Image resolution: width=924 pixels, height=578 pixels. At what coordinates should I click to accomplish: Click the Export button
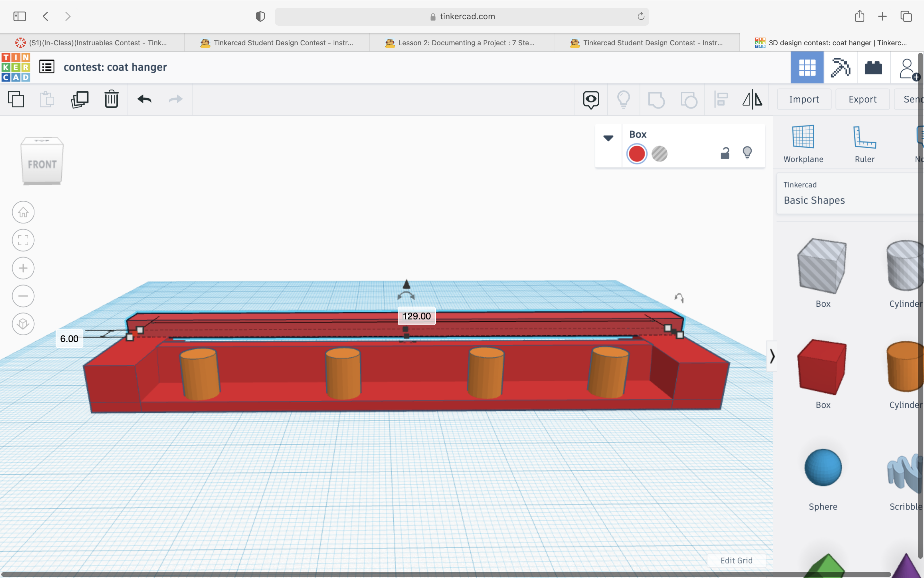pos(862,100)
